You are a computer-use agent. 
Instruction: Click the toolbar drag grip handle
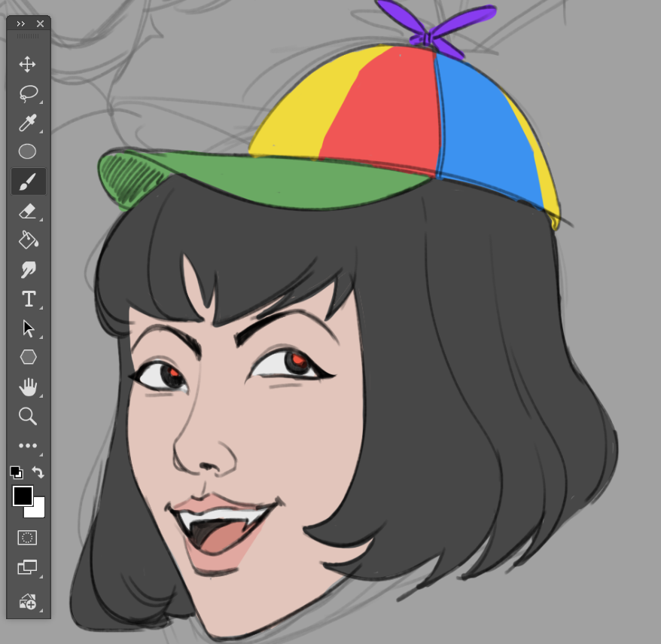click(28, 36)
